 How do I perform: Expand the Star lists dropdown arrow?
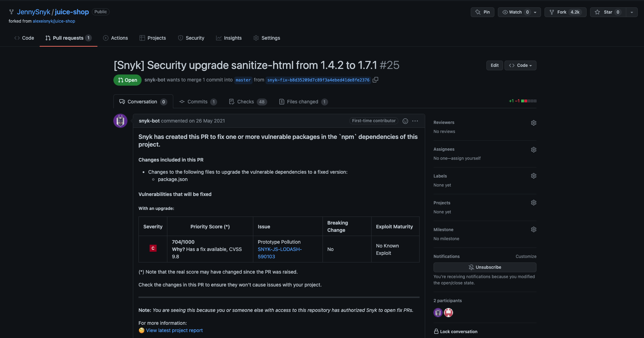[x=632, y=12]
